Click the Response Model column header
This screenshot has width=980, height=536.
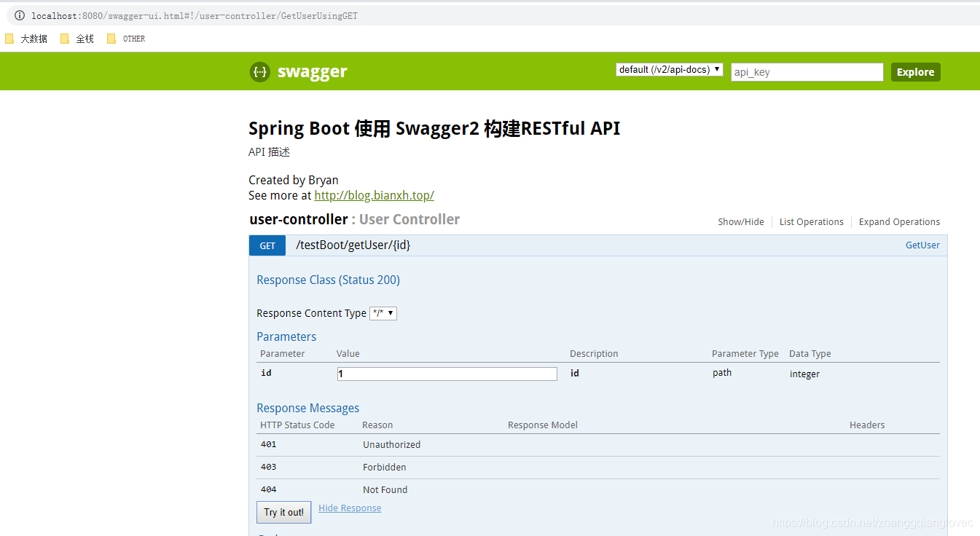(543, 425)
